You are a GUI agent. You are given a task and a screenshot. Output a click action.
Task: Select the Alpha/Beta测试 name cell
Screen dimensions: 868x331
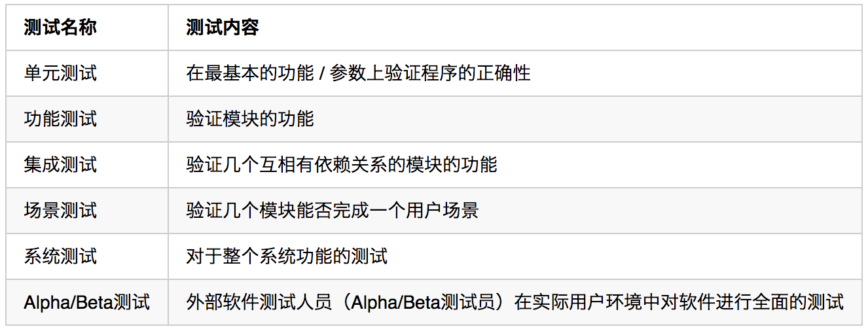[87, 302]
